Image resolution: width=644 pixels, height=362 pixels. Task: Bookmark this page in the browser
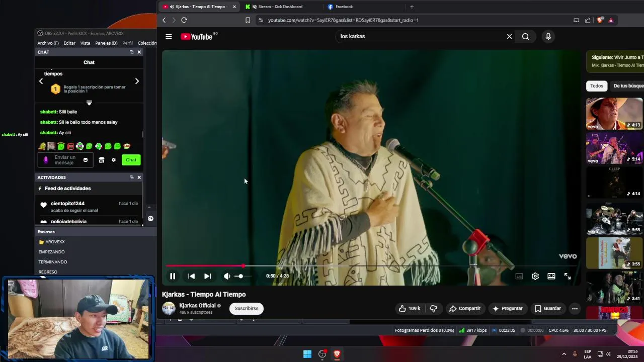248,20
